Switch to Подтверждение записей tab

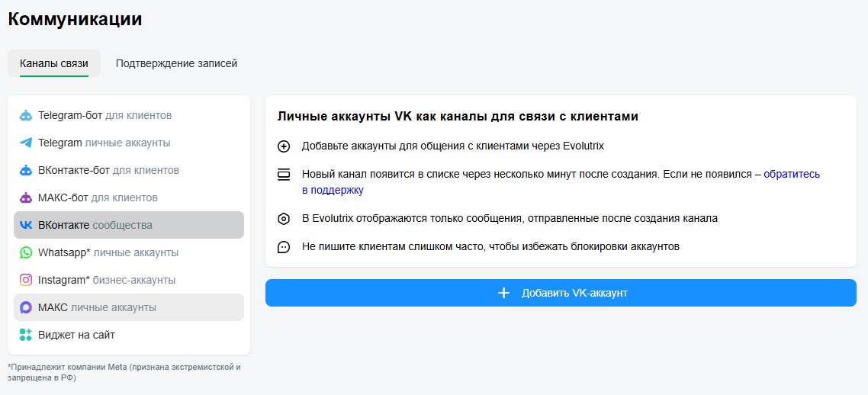177,63
